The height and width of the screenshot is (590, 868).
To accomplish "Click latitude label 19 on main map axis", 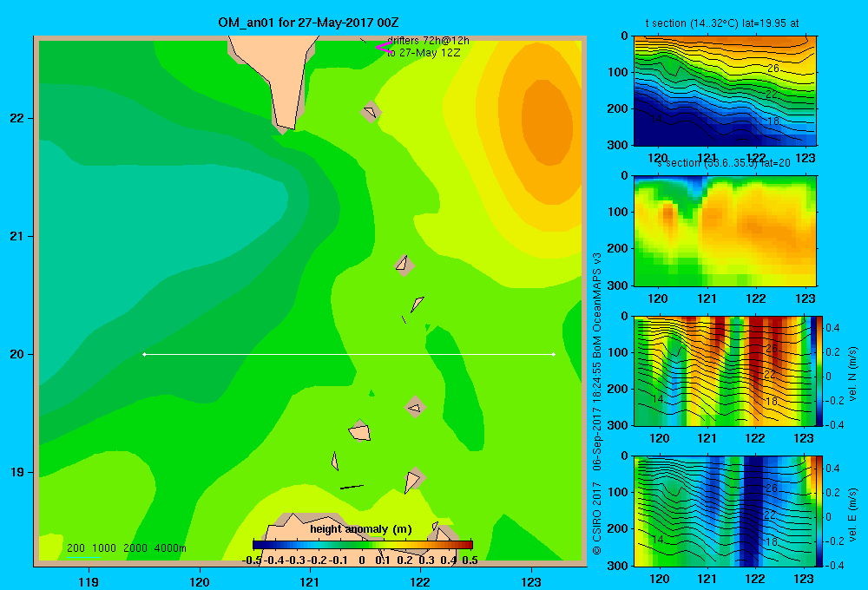I will point(16,472).
